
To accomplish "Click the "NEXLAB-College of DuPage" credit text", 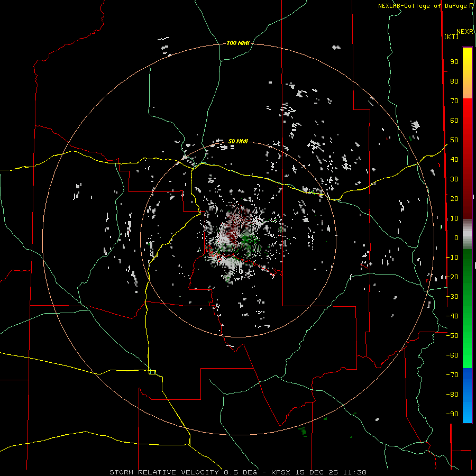I will click(x=422, y=6).
